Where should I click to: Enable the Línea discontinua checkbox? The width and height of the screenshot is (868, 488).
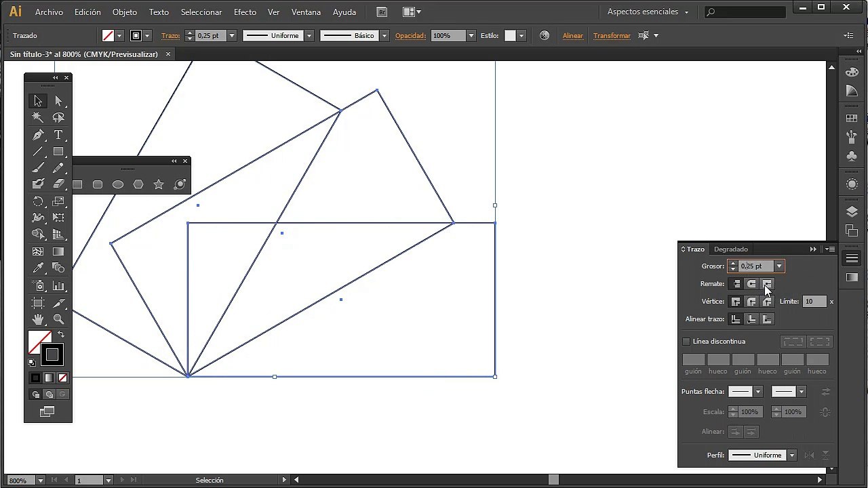[x=686, y=342]
